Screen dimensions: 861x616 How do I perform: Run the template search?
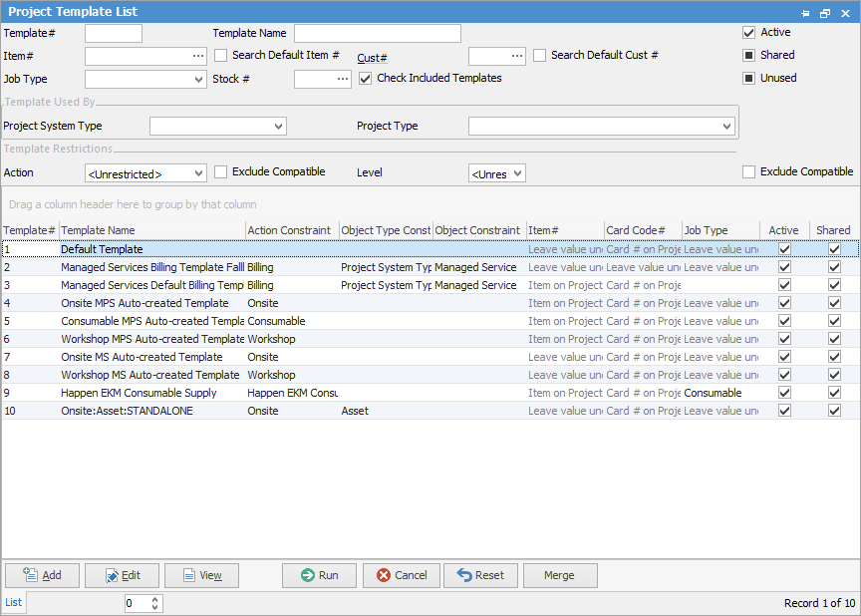click(319, 575)
